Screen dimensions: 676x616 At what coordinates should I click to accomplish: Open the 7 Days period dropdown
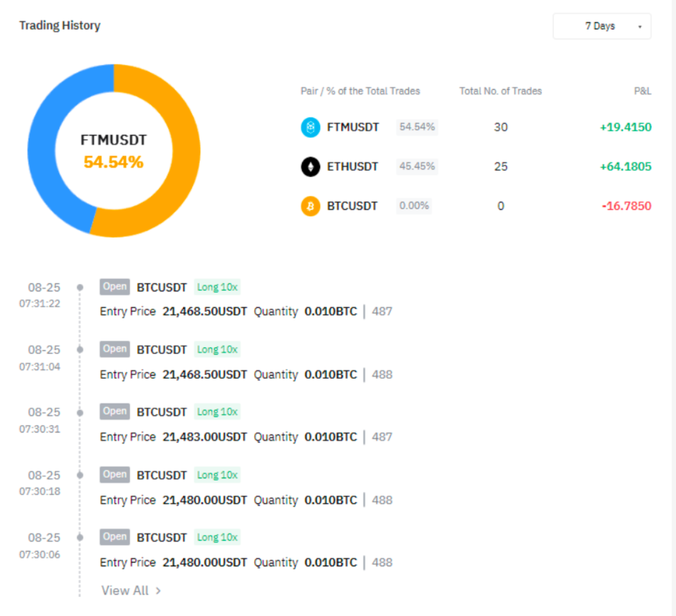(x=602, y=26)
